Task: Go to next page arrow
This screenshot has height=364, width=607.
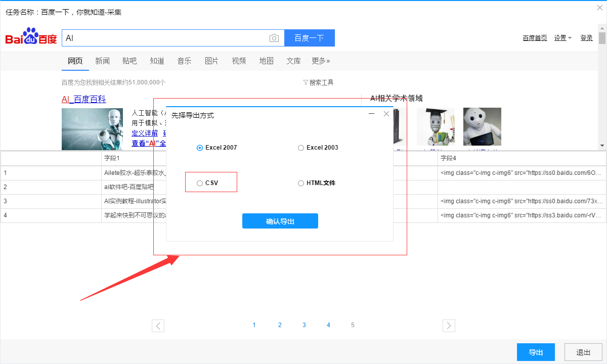Action: click(449, 326)
